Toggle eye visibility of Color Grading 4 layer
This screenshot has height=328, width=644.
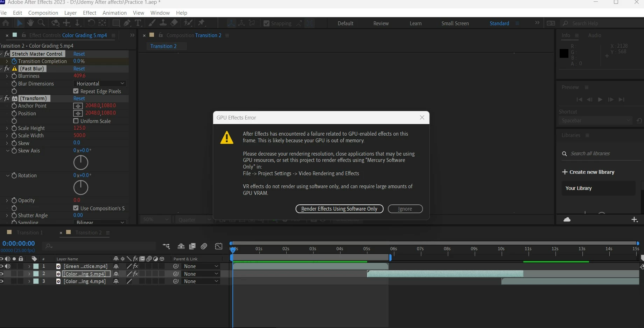point(2,281)
